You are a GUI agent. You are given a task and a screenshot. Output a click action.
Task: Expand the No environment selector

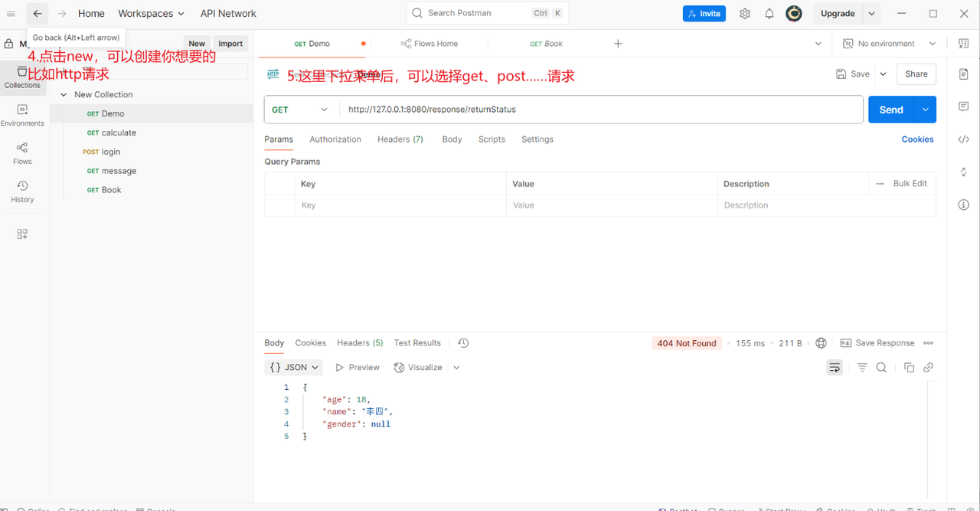pyautogui.click(x=890, y=44)
